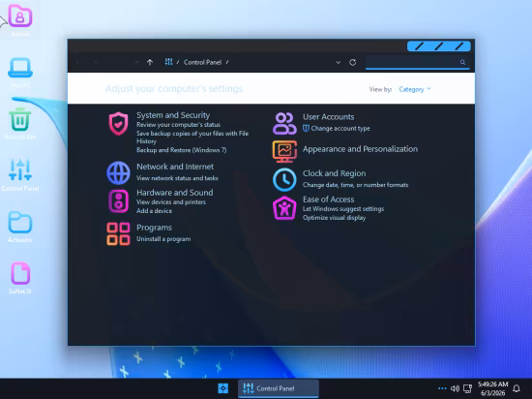The height and width of the screenshot is (399, 532).
Task: Select the Activator folder on desktop
Action: [x=20, y=227]
